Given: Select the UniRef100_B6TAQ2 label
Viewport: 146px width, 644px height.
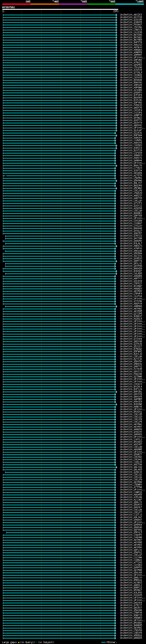Looking at the screenshot, I should (131, 37).
